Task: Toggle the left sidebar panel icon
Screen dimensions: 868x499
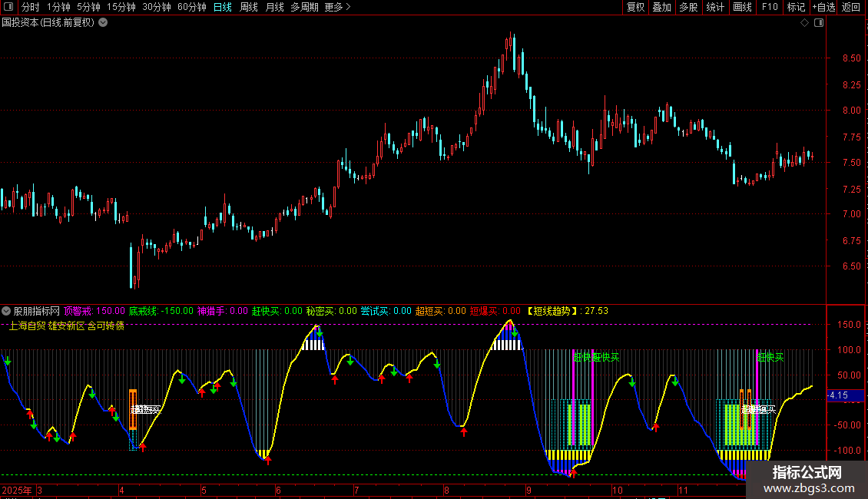Action: pos(8,8)
